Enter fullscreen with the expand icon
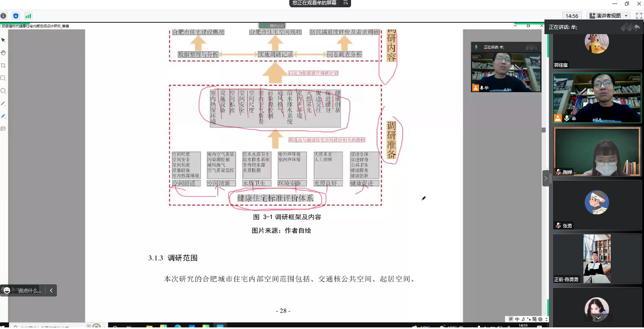644x329 pixels. [639, 16]
